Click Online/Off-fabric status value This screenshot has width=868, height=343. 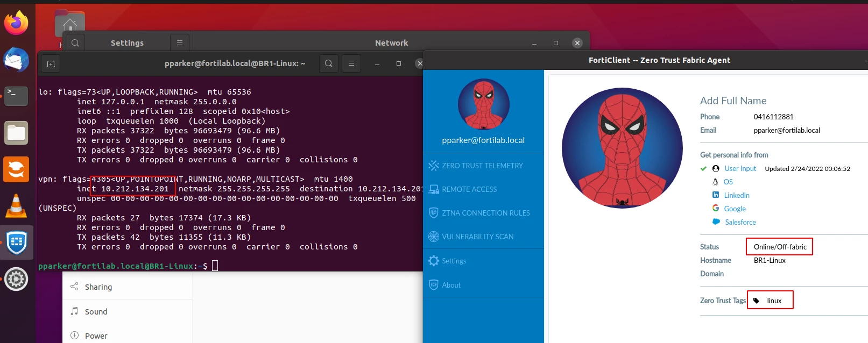coord(780,247)
